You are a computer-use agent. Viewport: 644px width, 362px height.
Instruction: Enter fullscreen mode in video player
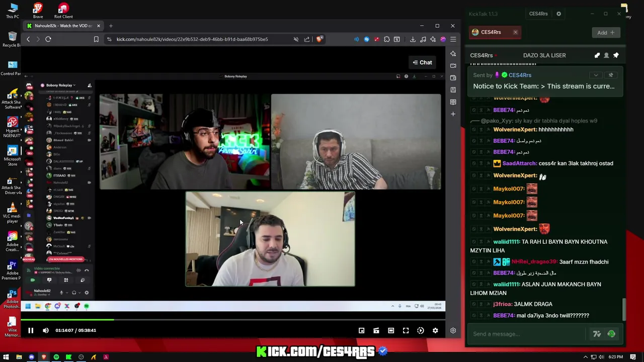pos(406,330)
